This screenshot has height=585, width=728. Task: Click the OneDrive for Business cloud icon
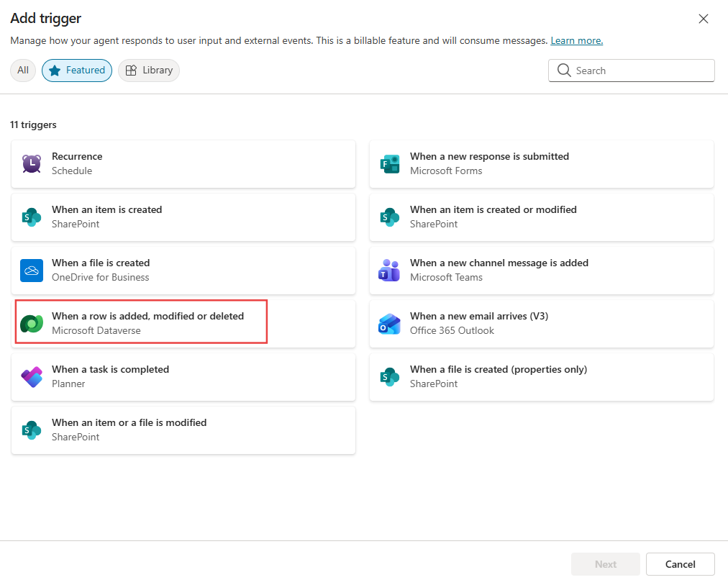(32, 271)
